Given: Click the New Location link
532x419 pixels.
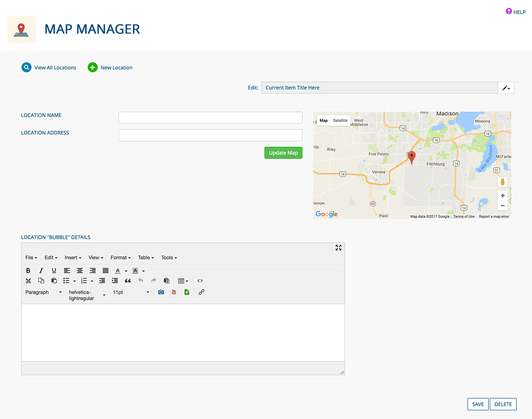Looking at the screenshot, I should (116, 68).
